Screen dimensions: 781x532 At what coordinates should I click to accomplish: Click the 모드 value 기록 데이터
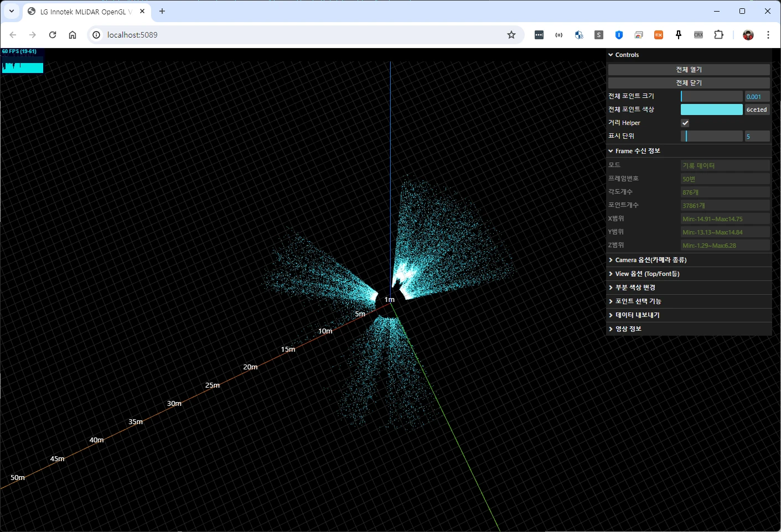pos(725,165)
